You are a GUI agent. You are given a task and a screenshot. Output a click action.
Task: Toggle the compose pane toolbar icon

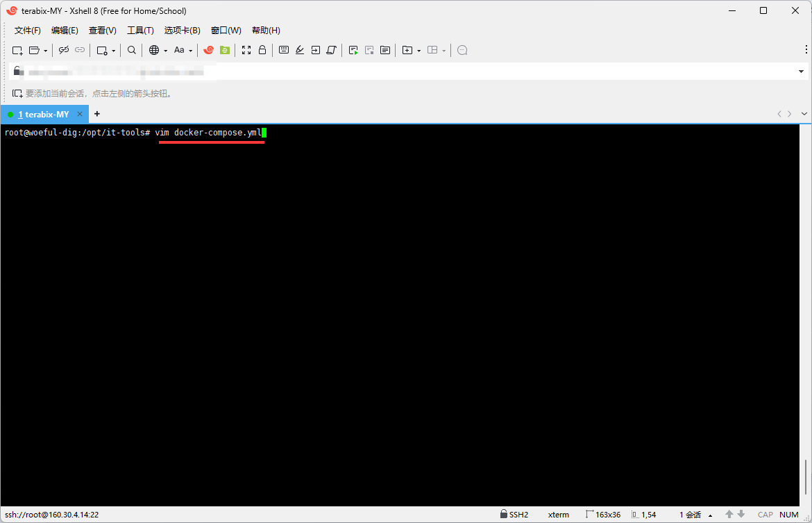click(385, 50)
